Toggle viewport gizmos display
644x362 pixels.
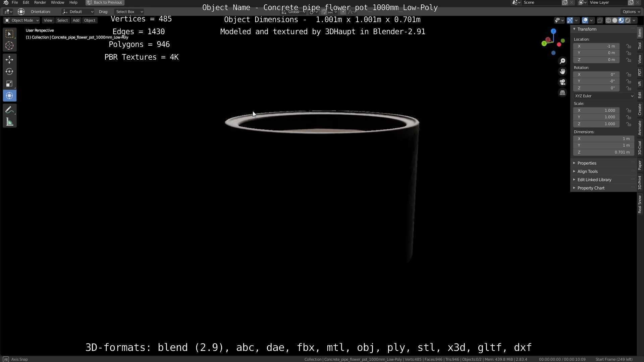(x=570, y=20)
